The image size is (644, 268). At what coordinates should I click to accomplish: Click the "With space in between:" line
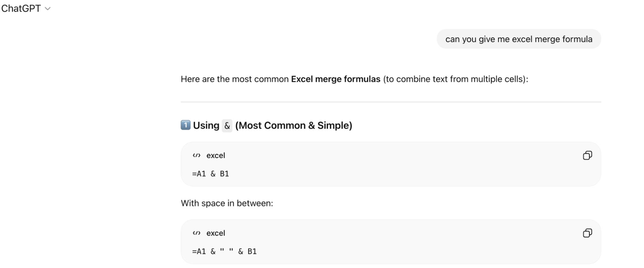227,203
